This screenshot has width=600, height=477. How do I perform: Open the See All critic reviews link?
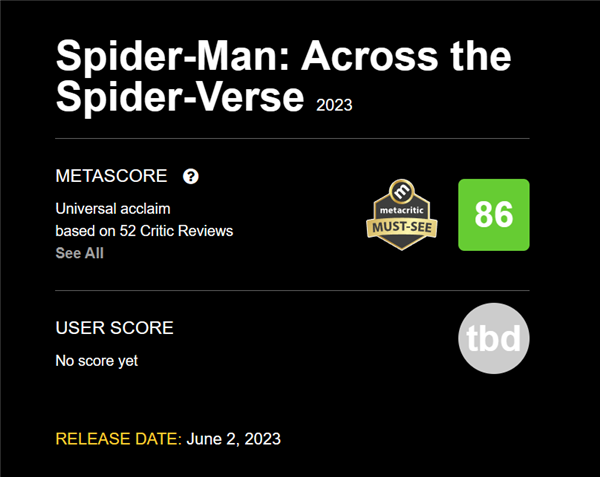pos(80,253)
